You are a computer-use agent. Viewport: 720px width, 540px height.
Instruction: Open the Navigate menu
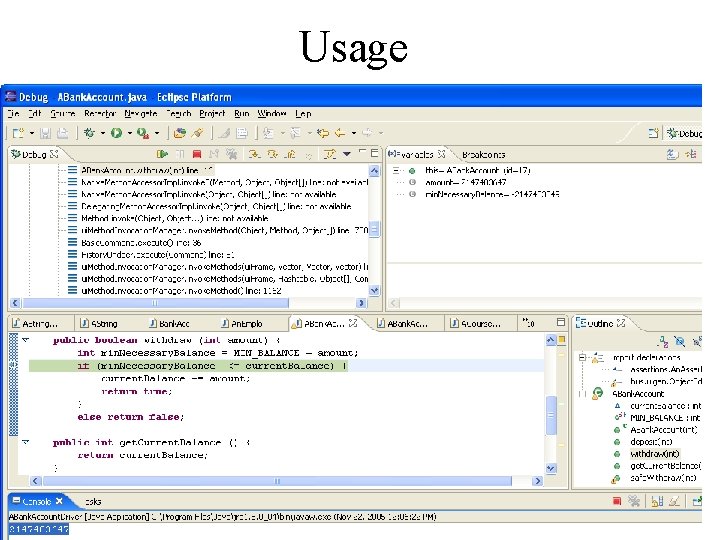141,113
